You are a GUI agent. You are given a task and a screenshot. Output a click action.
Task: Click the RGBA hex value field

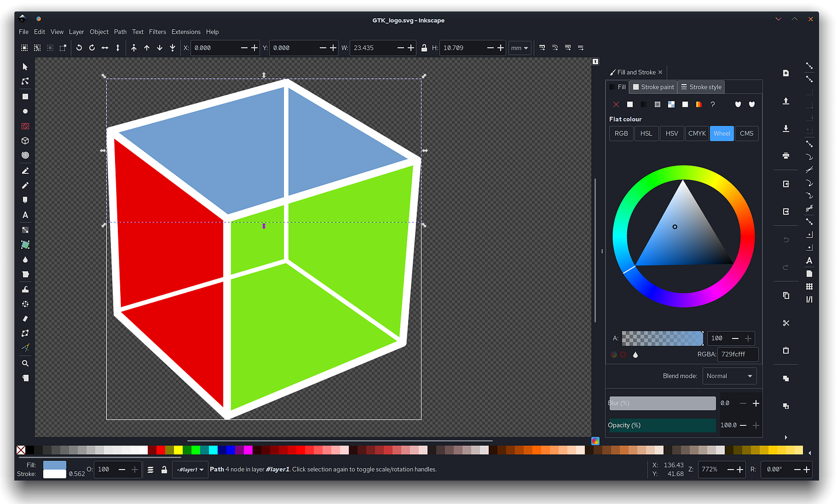[738, 355]
